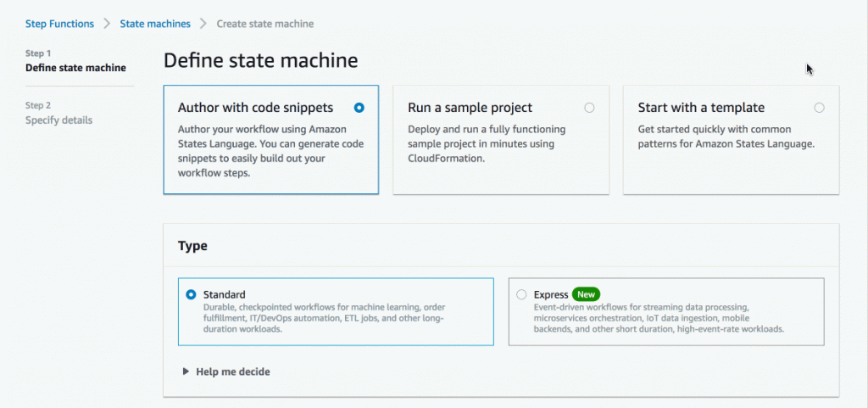
Task: Go to State machines breadcrumb link
Action: (155, 24)
